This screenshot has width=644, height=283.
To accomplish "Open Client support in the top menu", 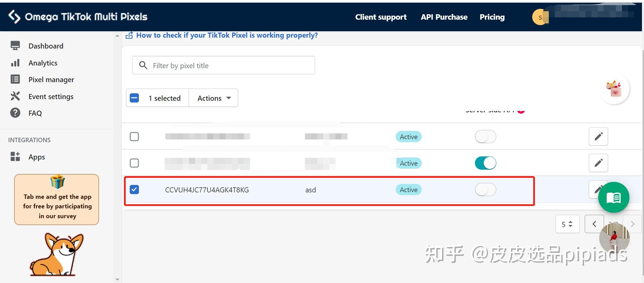I will click(381, 17).
